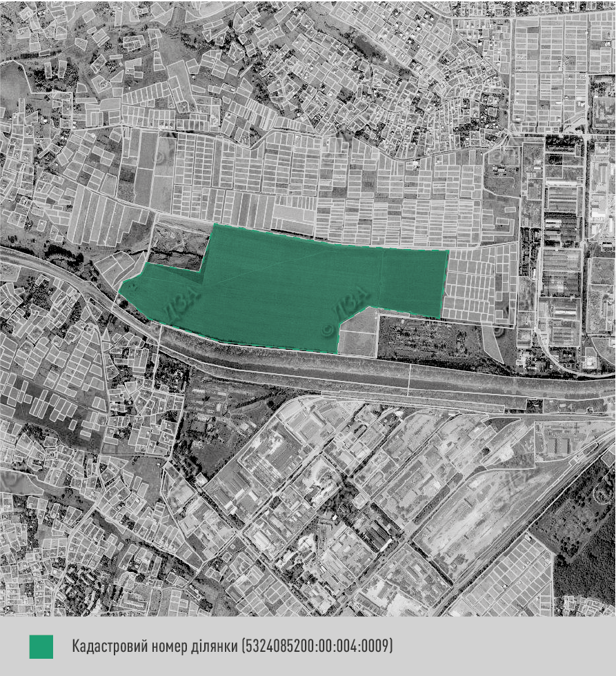Select the rail yard area in the southeast
616x676 pixels.
click(x=476, y=510)
